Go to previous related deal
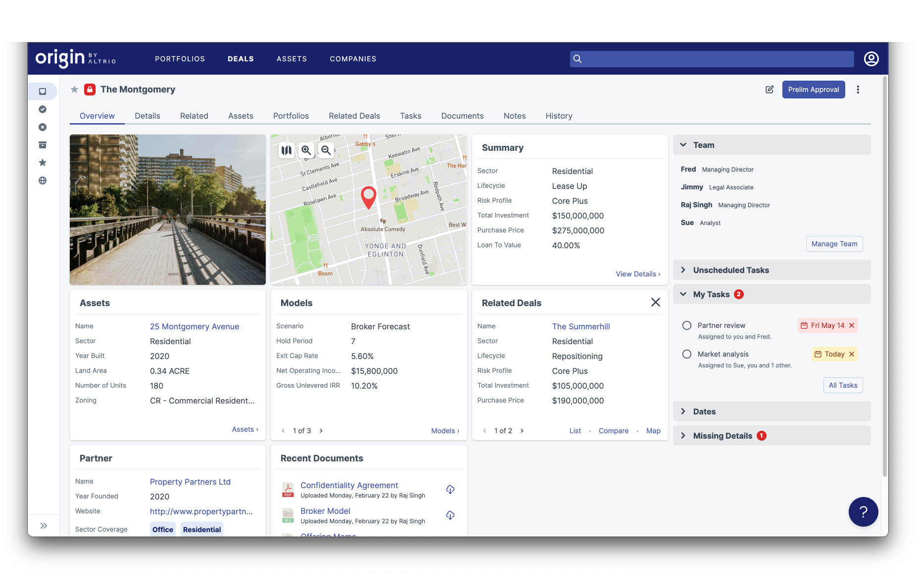The width and height of the screenshot is (916, 588). 484,431
